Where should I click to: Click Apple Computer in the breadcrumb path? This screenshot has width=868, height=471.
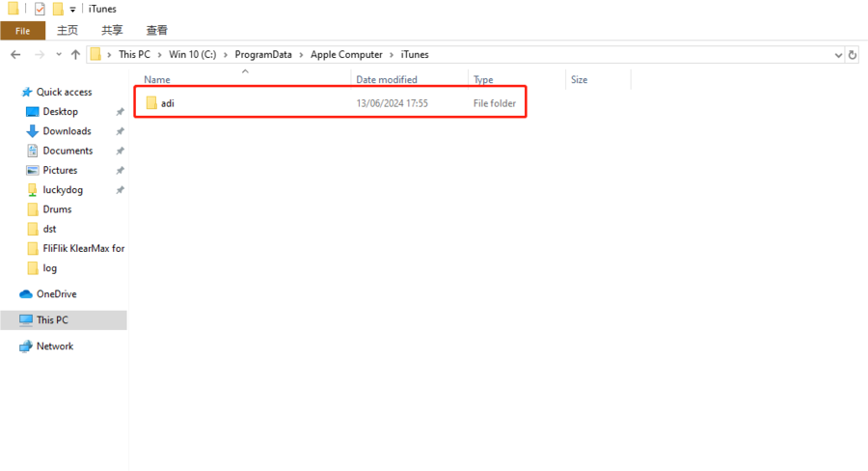346,55
